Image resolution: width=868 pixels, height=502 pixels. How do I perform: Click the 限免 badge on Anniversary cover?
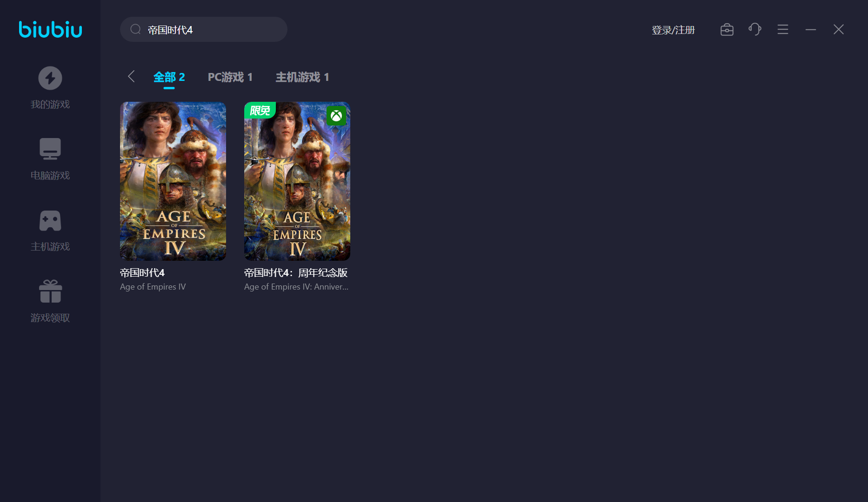coord(260,111)
